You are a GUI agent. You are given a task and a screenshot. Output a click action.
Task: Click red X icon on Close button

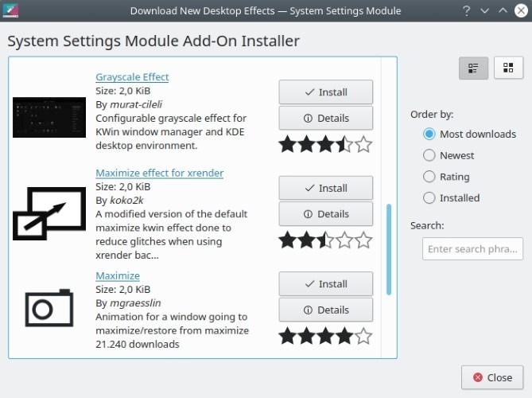(478, 377)
